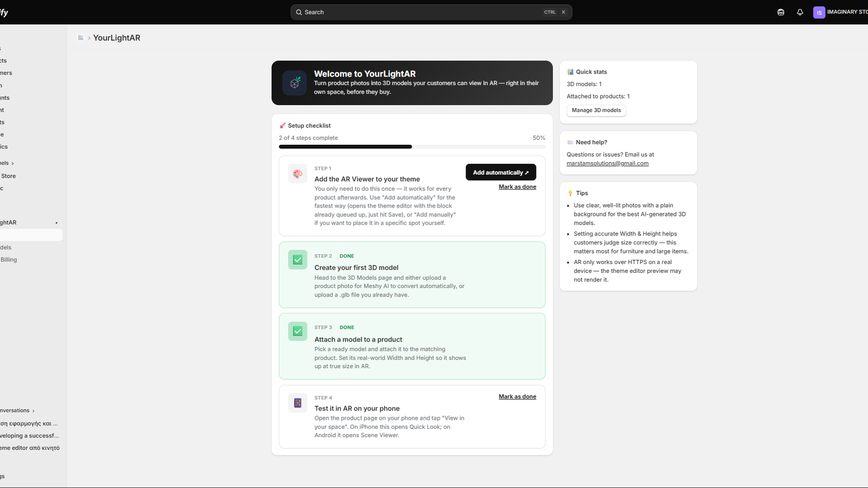Expand the sales channels chevron in sidebar
This screenshot has height=488, width=868.
(x=12, y=163)
